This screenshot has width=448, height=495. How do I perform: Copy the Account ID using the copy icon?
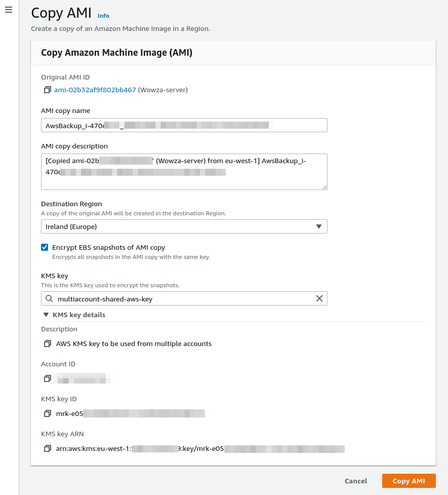pos(48,378)
